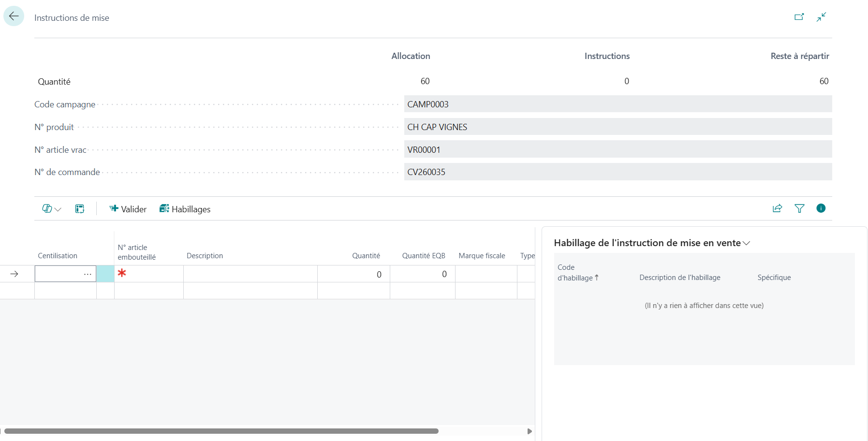This screenshot has width=868, height=441.
Task: Open page in new window icon
Action: (799, 17)
